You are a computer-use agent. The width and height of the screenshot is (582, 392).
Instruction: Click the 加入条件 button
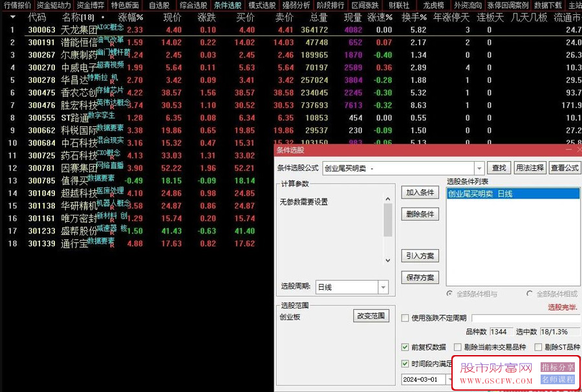[420, 192]
